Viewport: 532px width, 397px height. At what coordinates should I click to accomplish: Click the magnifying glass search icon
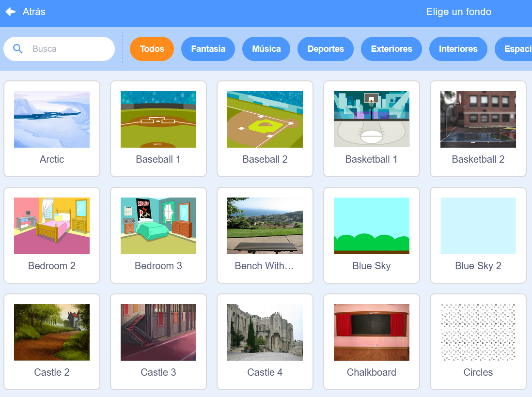point(18,49)
